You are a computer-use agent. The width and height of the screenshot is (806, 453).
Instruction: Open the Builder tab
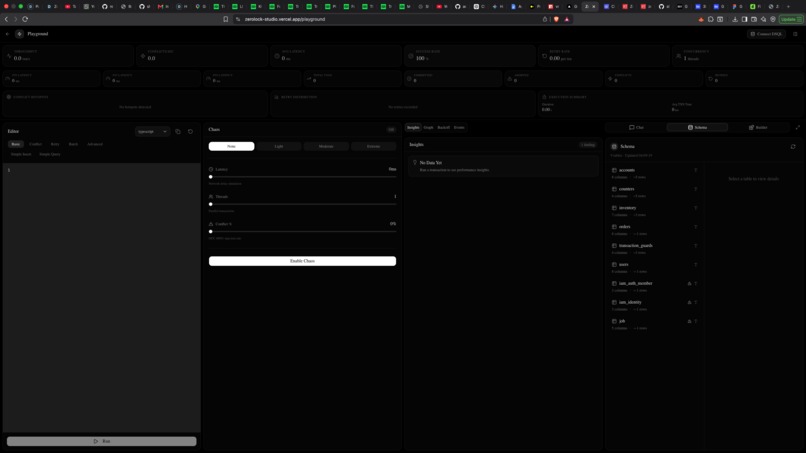[x=758, y=128]
